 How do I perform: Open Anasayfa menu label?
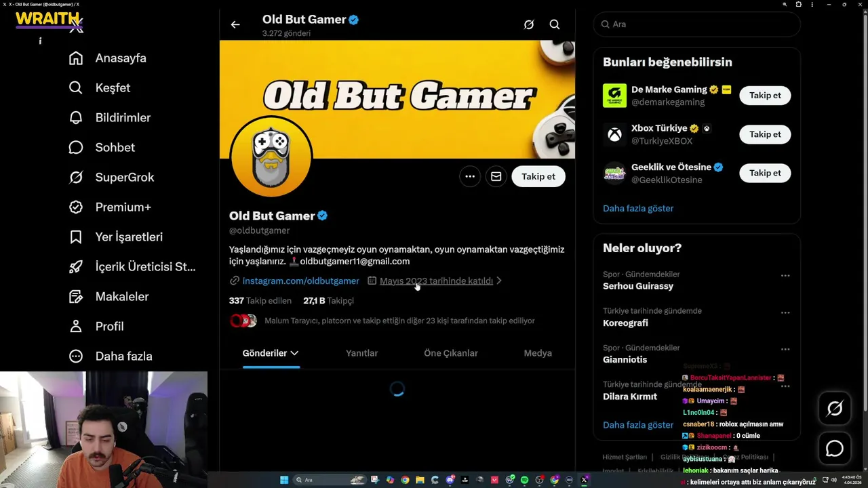click(x=121, y=58)
